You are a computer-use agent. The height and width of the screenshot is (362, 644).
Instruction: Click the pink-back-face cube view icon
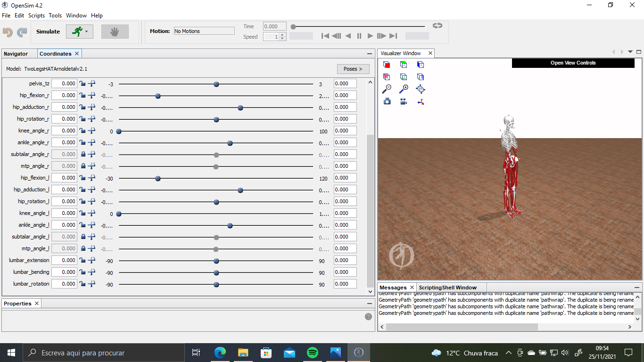pos(387,77)
